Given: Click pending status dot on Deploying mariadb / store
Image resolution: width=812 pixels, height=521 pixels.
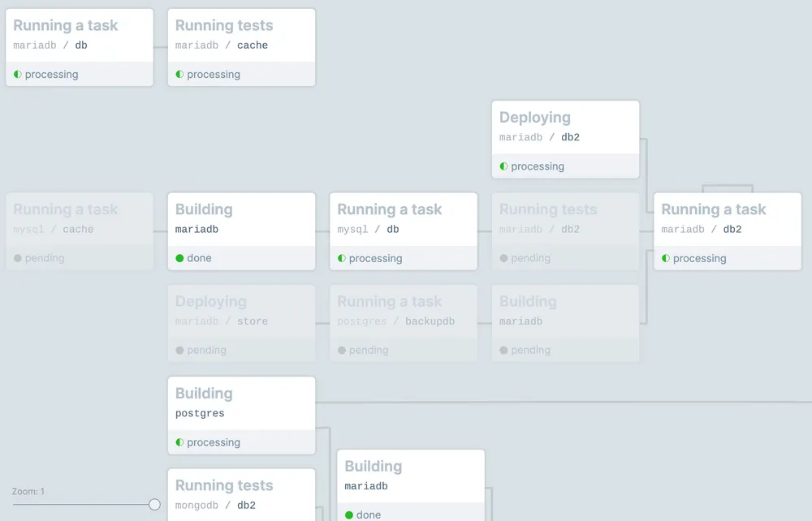Looking at the screenshot, I should pyautogui.click(x=179, y=351).
